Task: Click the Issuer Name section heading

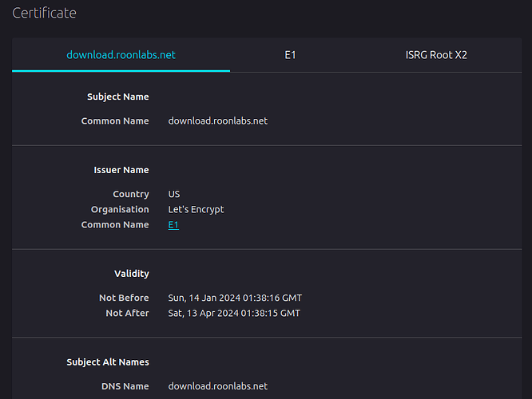Action: (x=121, y=170)
